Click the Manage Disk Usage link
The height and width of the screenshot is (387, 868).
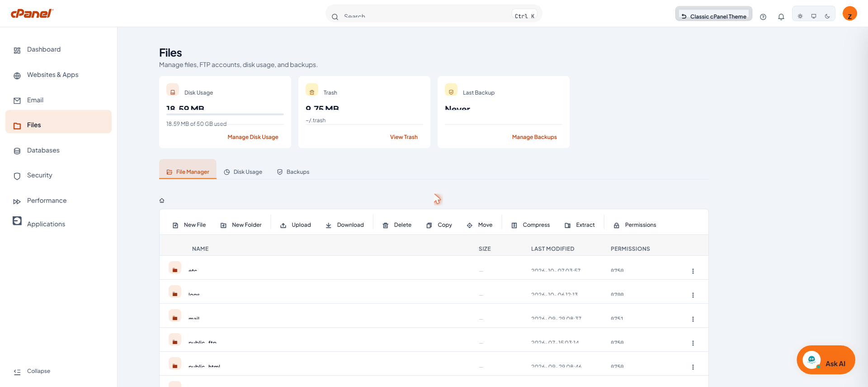pyautogui.click(x=253, y=137)
